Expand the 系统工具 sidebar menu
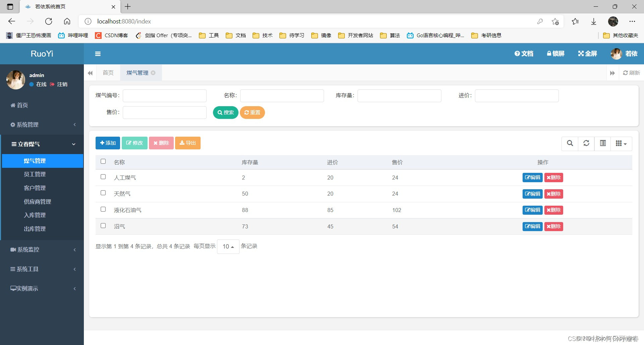Viewport: 644px width, 345px height. (x=42, y=269)
